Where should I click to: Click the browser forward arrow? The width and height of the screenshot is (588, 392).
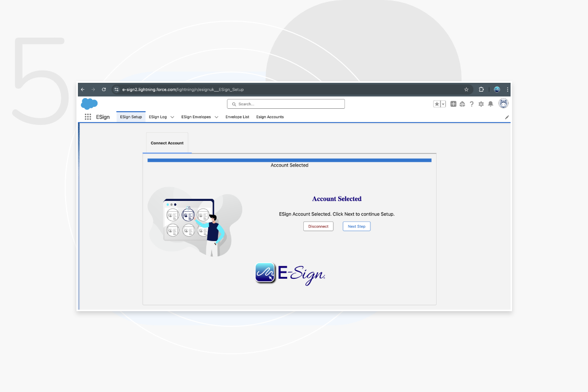point(93,90)
